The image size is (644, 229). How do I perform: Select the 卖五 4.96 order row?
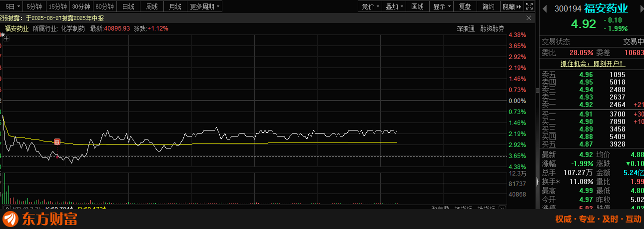(593, 75)
